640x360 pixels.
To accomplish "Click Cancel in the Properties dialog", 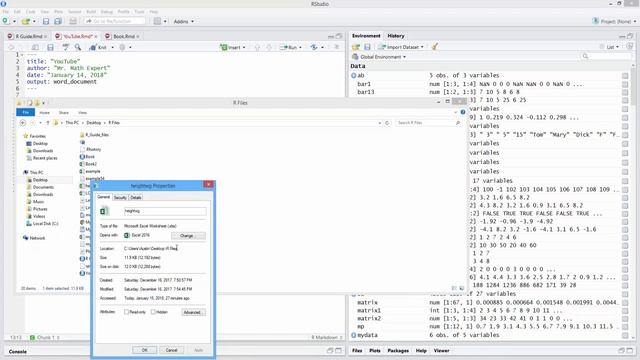I will click(x=171, y=350).
